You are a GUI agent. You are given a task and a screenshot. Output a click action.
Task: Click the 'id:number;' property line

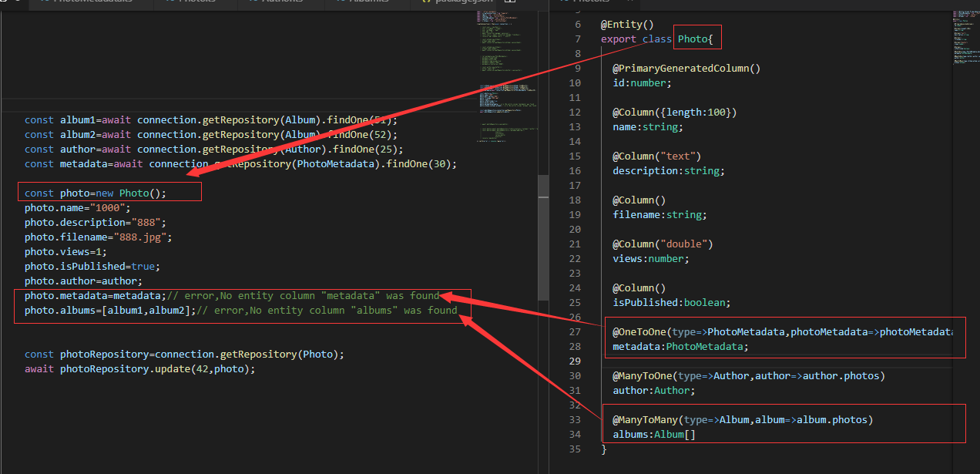[643, 82]
